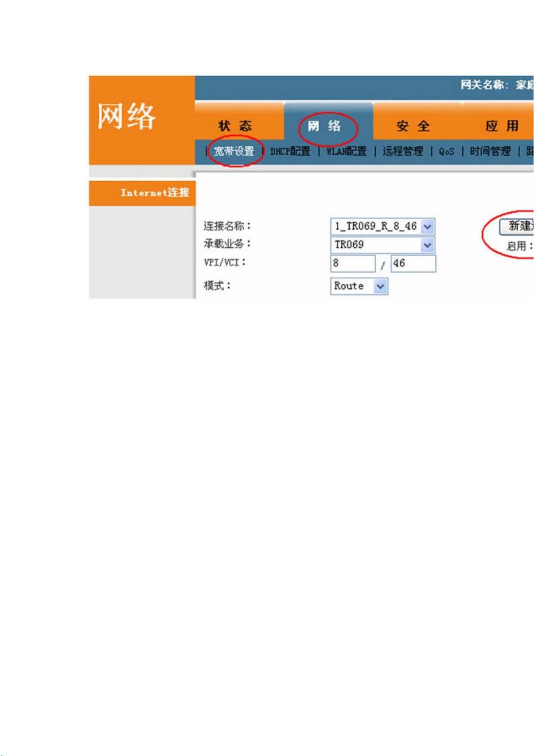Open 时间管理 submenu item

[x=490, y=151]
